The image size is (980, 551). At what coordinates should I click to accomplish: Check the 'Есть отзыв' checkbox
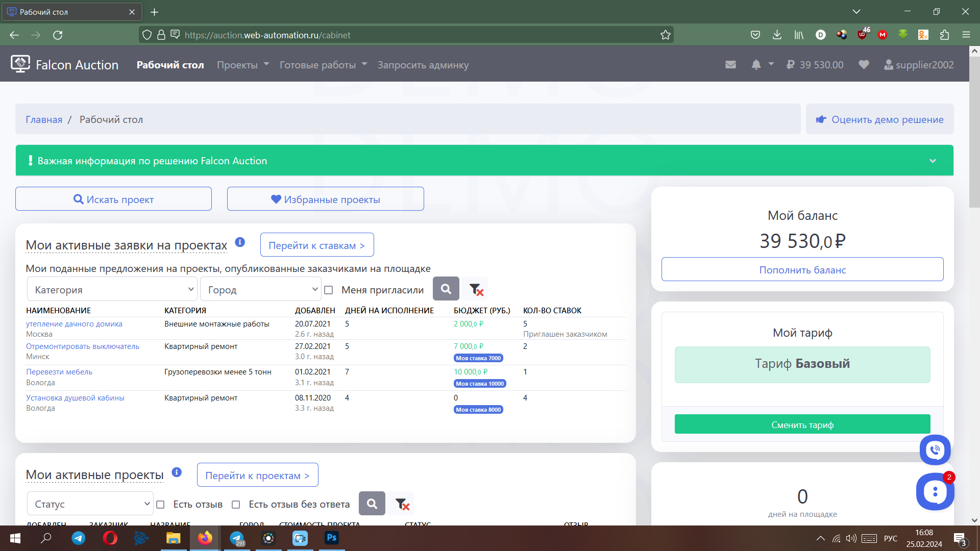(160, 505)
